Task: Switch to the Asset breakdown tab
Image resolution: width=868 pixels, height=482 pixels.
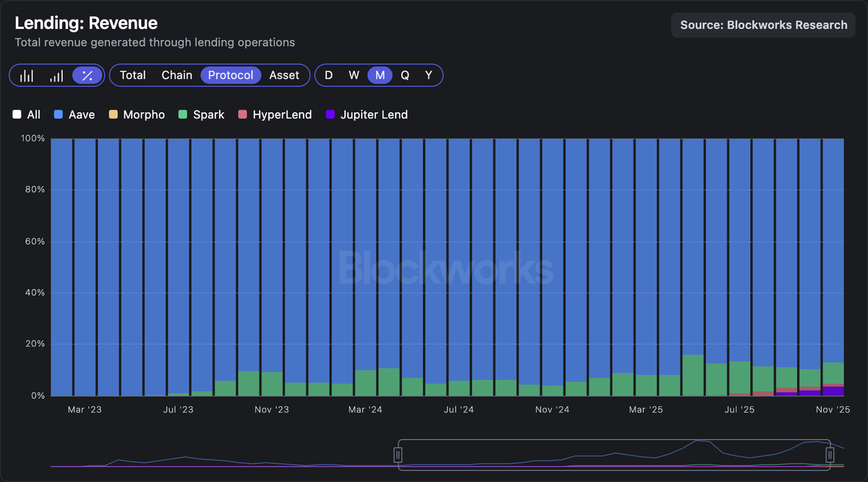Action: coord(285,74)
